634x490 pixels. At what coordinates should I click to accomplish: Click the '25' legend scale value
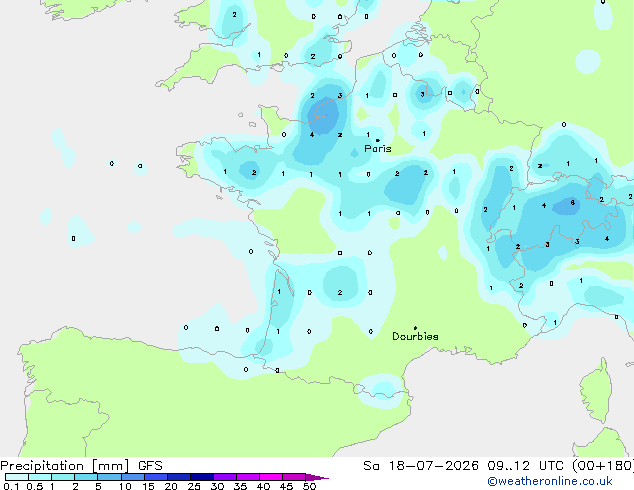(194, 486)
